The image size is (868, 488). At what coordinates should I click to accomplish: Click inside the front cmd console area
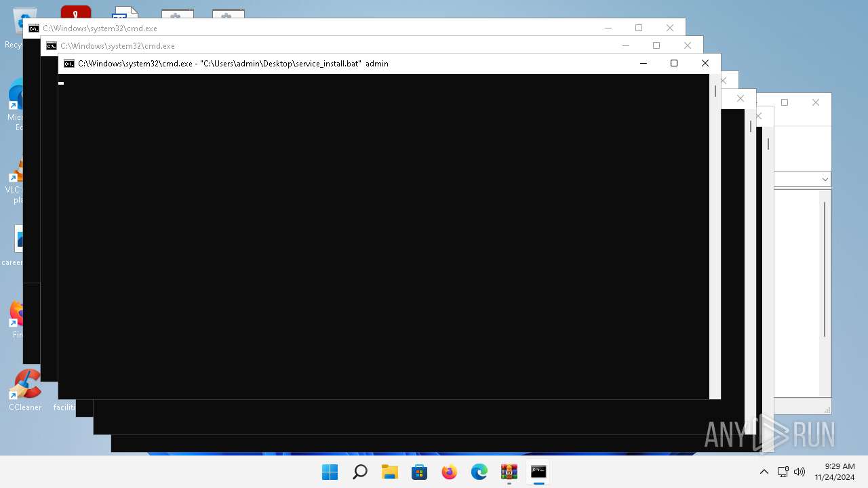pyautogui.click(x=384, y=237)
